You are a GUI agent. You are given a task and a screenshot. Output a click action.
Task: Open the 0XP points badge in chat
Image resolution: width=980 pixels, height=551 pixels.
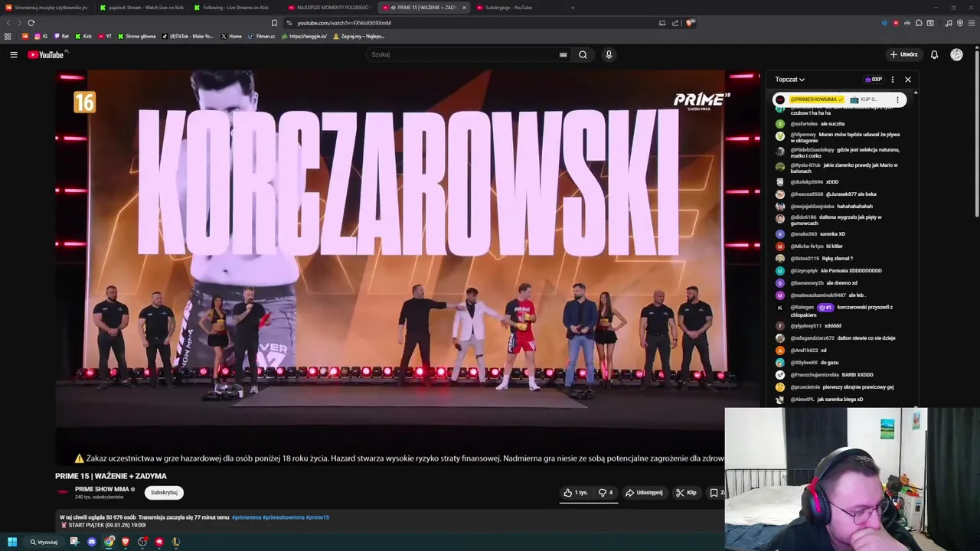(x=874, y=80)
